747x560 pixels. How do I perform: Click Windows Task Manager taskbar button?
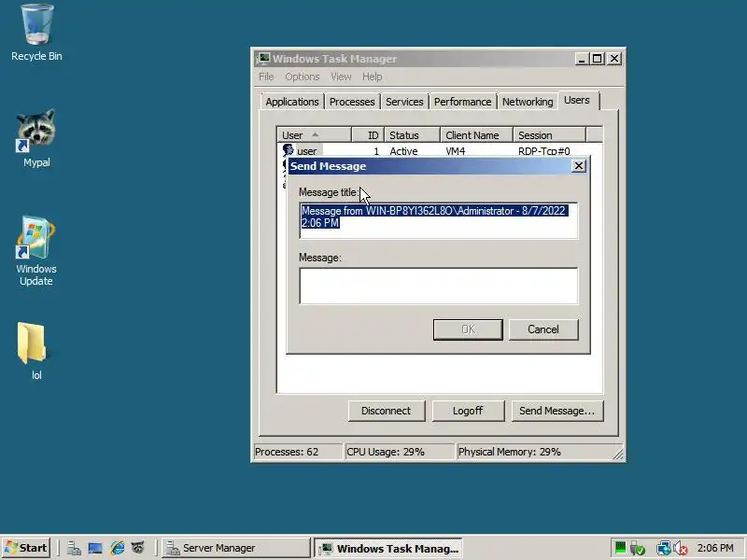pyautogui.click(x=388, y=548)
